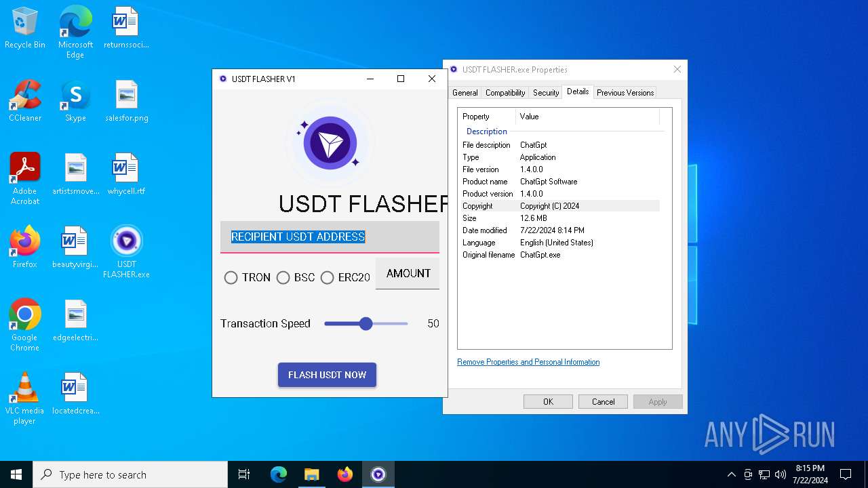
Task: Select the whycell.rtf document icon
Action: [126, 174]
